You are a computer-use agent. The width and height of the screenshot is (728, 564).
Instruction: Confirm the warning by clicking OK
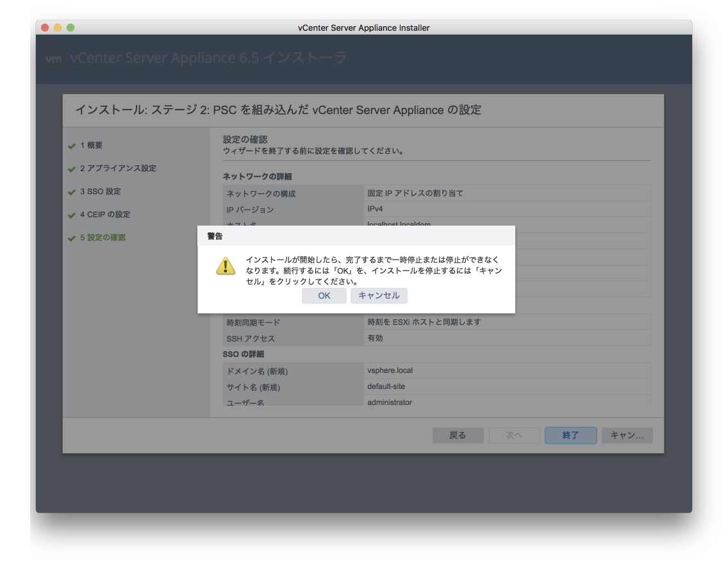point(324,295)
